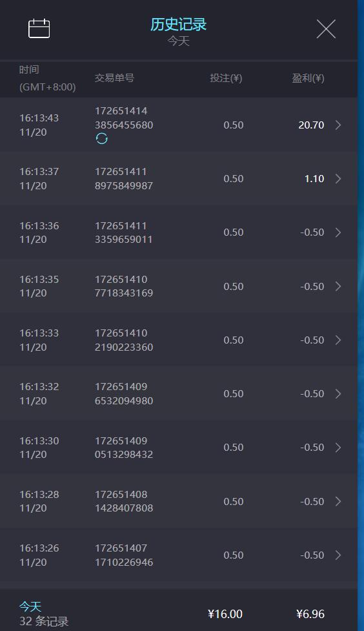Click the 交易单号 column header
Image resolution: width=364 pixels, height=631 pixels.
pyautogui.click(x=114, y=78)
